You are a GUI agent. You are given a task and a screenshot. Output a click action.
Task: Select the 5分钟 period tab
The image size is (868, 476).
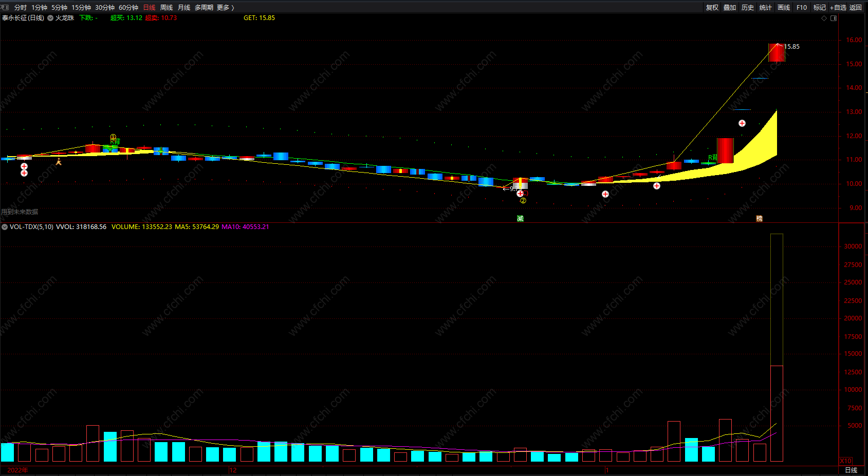click(x=59, y=8)
